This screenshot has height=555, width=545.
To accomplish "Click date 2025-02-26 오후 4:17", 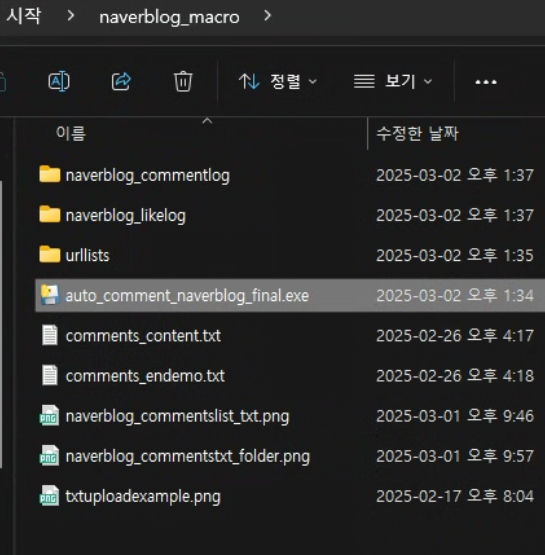I will click(455, 336).
